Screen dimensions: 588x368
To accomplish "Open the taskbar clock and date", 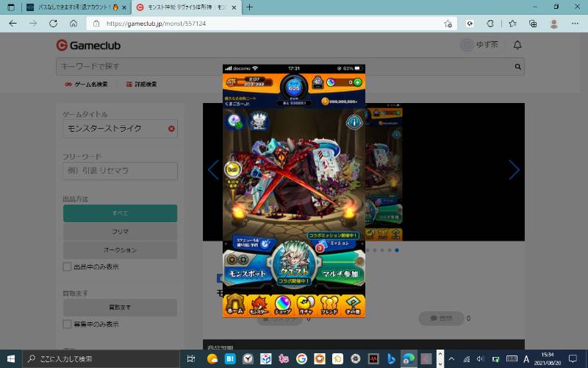I will coord(548,359).
